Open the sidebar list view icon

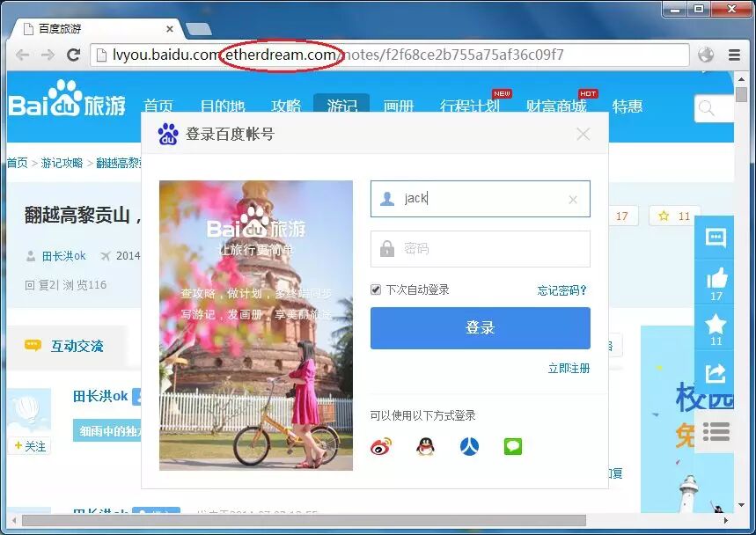point(715,432)
